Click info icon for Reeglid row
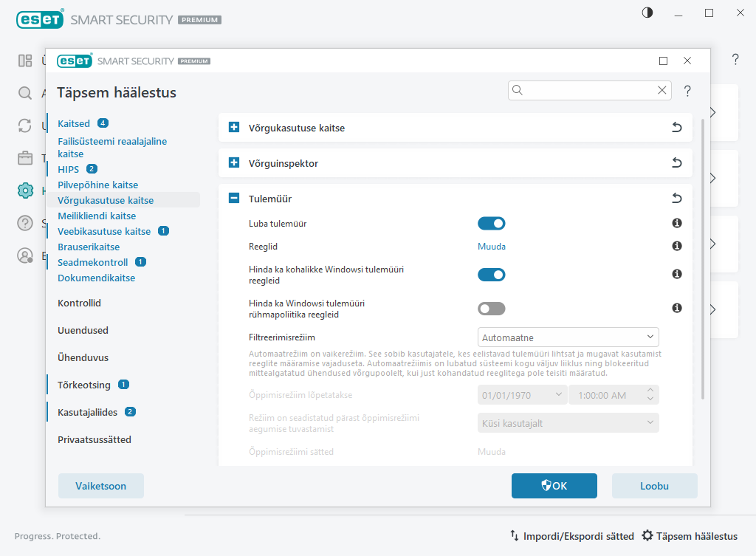The image size is (756, 556). 676,246
